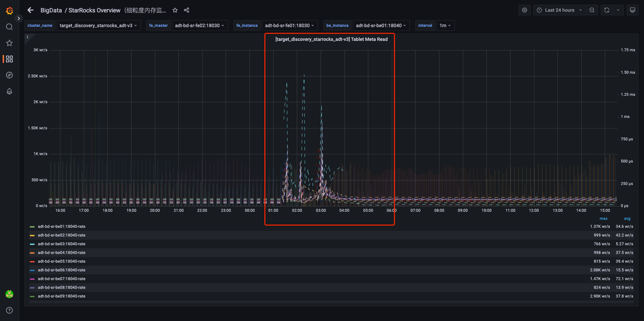This screenshot has width=644, height=321.
Task: Open the search dashboards icon
Action: [9, 27]
